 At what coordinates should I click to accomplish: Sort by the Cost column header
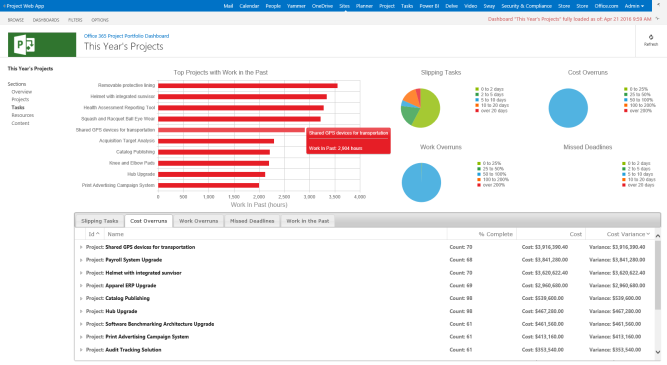pos(575,234)
